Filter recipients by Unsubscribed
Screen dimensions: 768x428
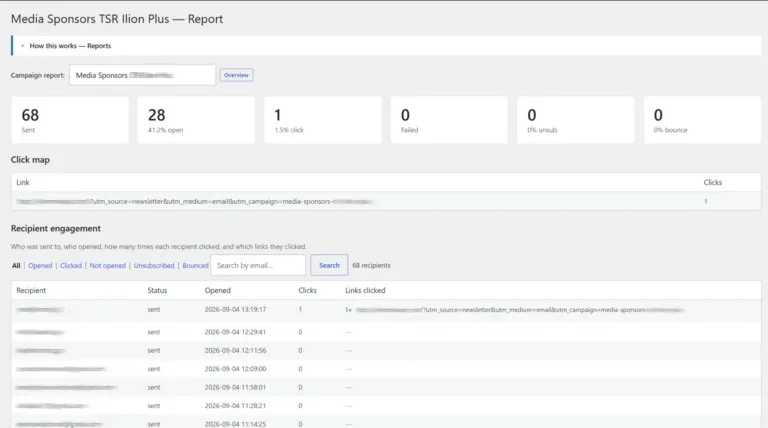154,265
